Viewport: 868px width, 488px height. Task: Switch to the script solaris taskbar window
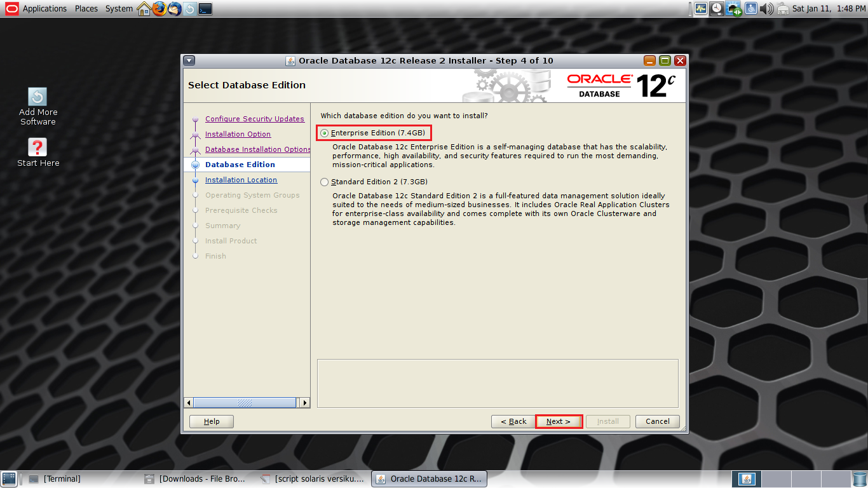[x=313, y=478]
